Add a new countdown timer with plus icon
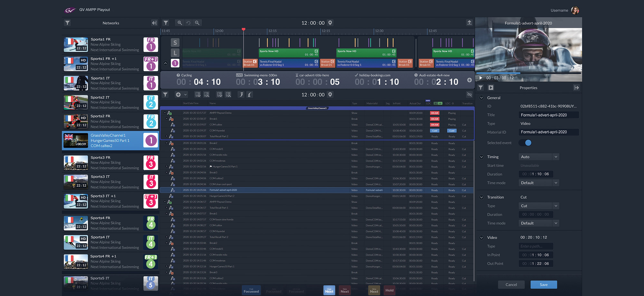 [469, 80]
